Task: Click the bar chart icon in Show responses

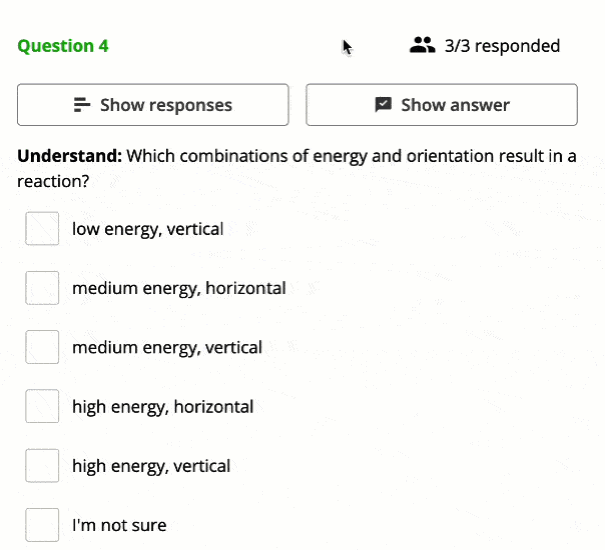Action: click(x=82, y=105)
